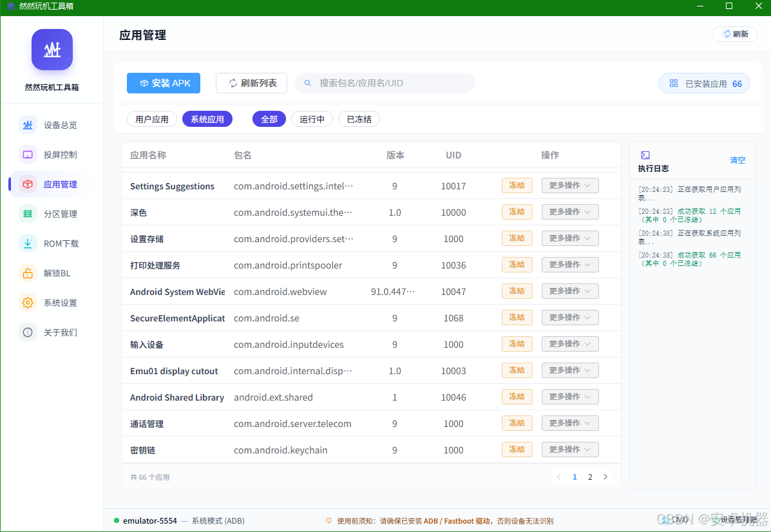Expand 更多操作 for Settings Suggestions
Viewport: 771px width, 532px height.
570,185
